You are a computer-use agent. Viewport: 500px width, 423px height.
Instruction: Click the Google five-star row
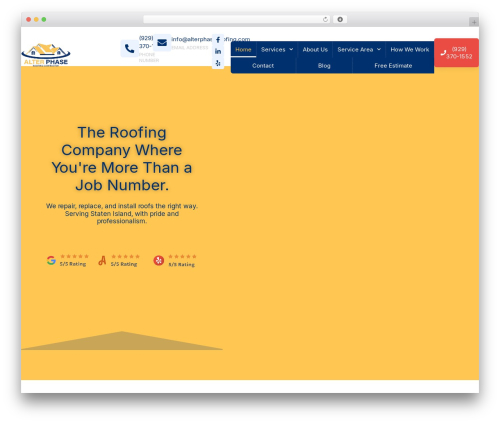[74, 256]
